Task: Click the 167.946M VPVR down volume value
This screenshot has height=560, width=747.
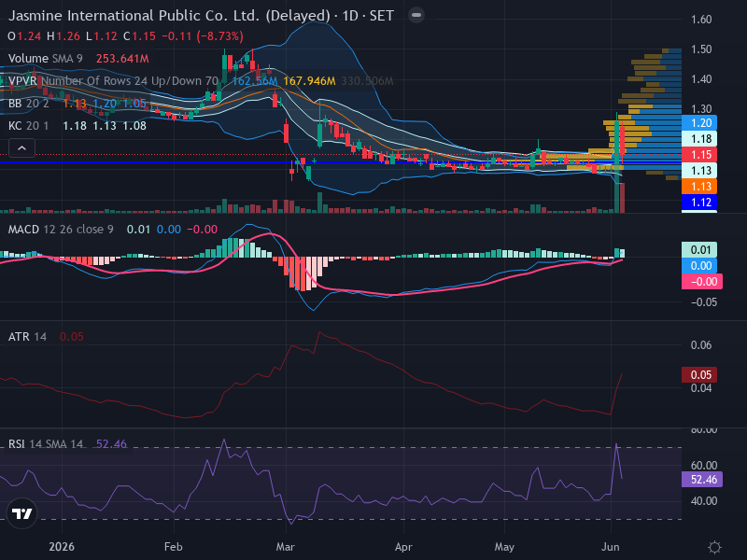Action: pos(309,81)
